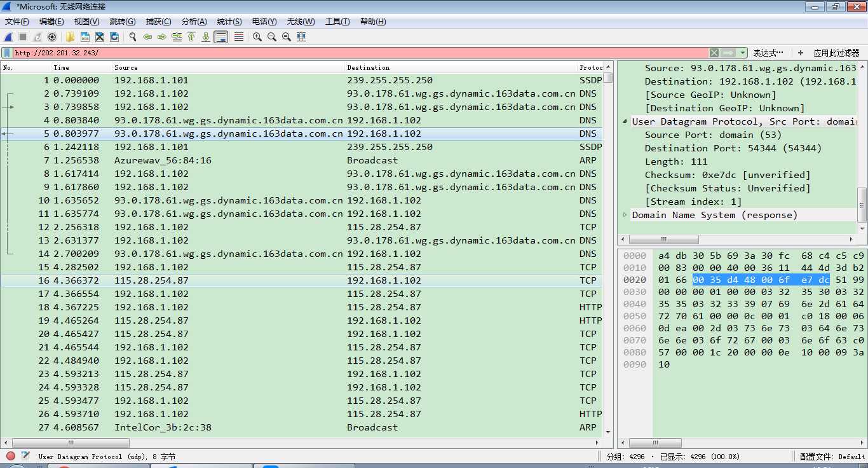The image size is (868, 468).
Task: Apply the display filter with the arrow
Action: [x=728, y=53]
